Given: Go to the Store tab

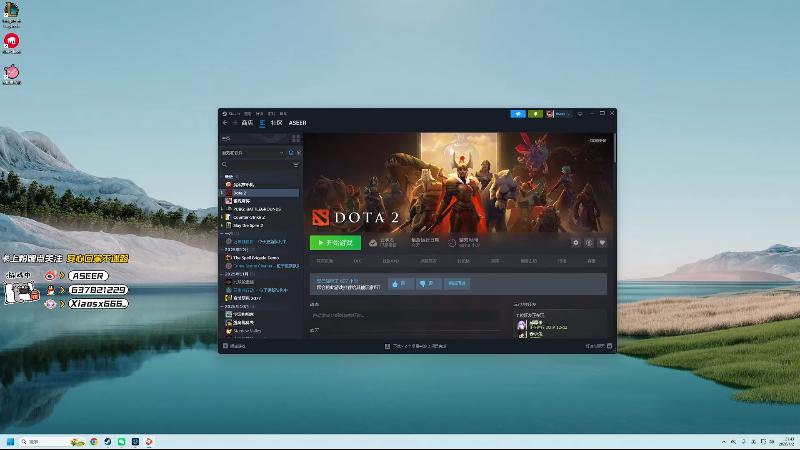Looking at the screenshot, I should tap(247, 123).
